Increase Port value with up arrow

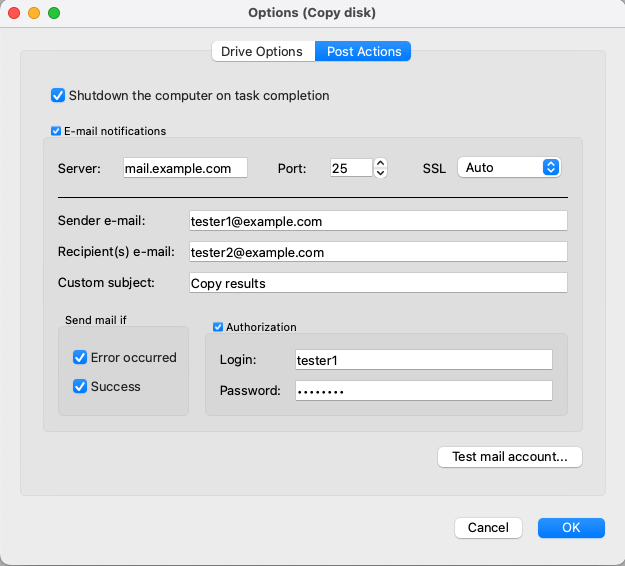click(381, 163)
